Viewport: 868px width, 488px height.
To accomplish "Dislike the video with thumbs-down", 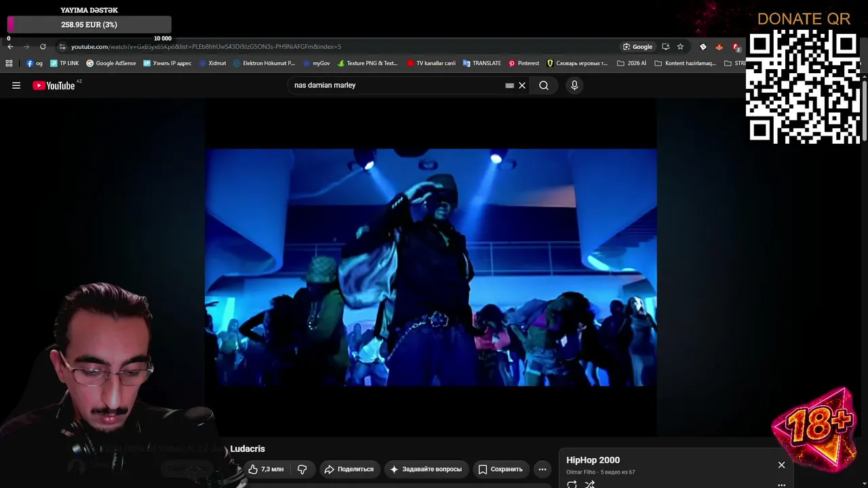I will 302,469.
